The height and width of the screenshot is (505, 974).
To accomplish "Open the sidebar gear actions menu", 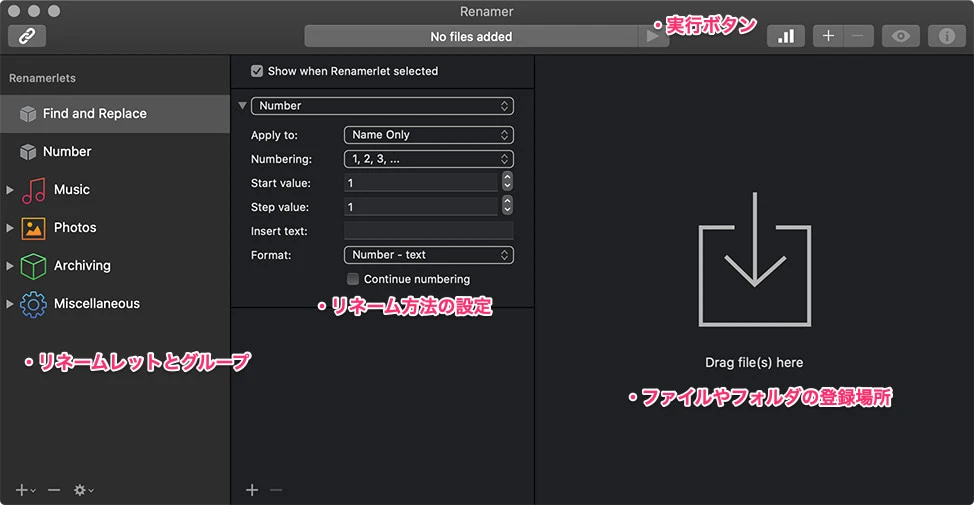I will tap(83, 490).
